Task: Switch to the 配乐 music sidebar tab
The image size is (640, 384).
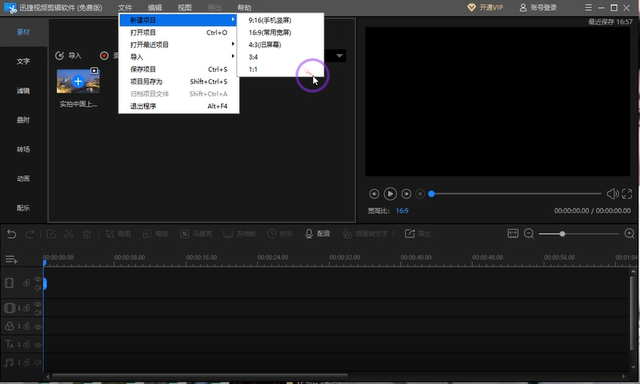Action: (23, 208)
